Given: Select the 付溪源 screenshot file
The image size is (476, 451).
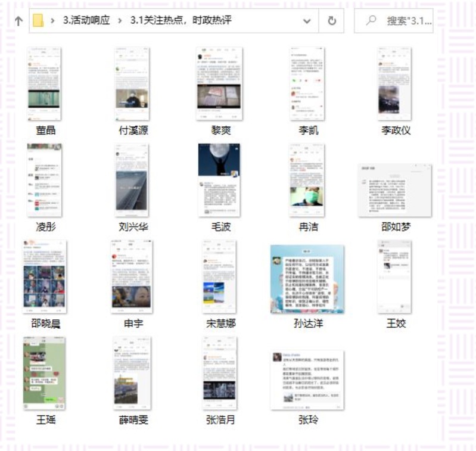Looking at the screenshot, I should tap(132, 84).
